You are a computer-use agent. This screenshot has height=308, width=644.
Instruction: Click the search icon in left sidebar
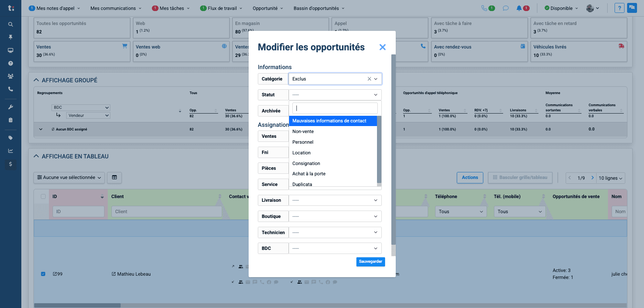click(x=11, y=24)
